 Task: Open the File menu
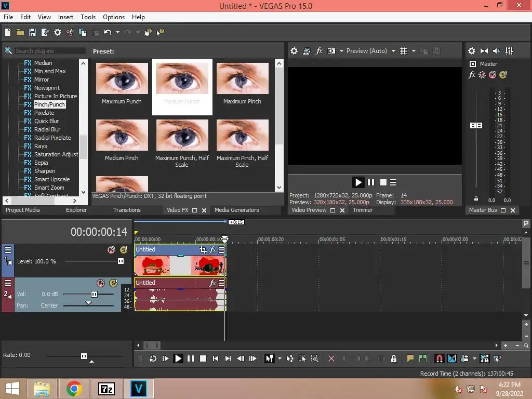(8, 17)
